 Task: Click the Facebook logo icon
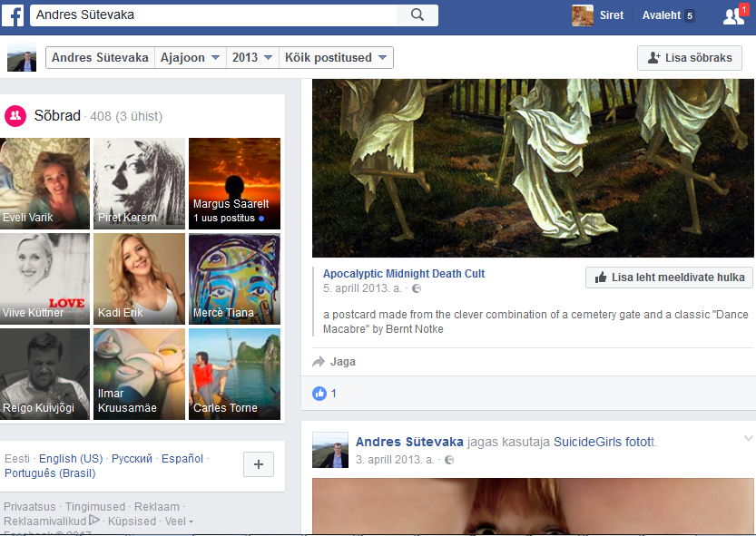pos(13,15)
